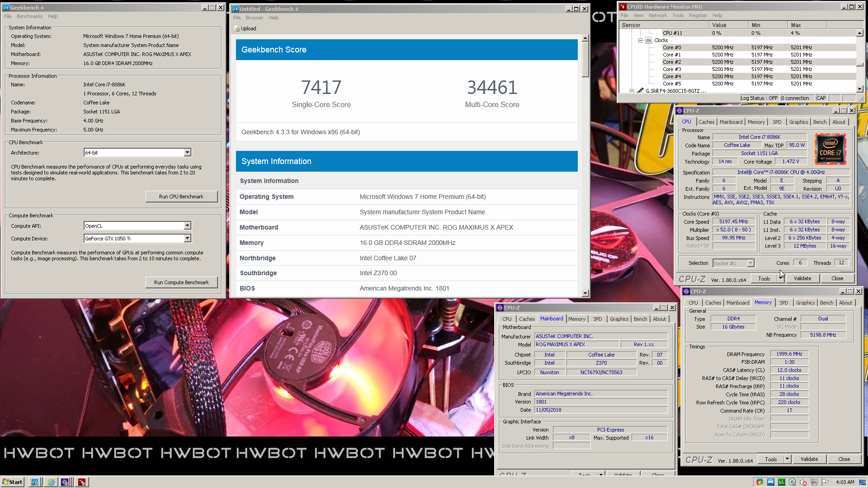Collapse the G.Skill memory tree node
Viewport: 868px width, 488px height.
point(632,91)
